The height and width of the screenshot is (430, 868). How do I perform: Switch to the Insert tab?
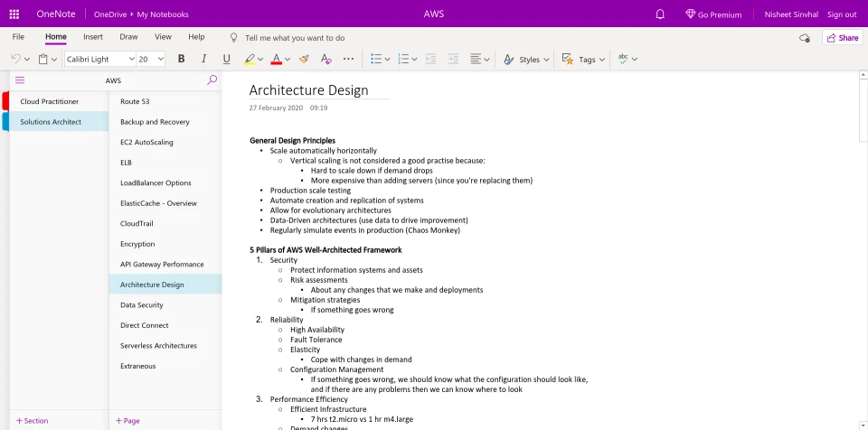pos(93,36)
